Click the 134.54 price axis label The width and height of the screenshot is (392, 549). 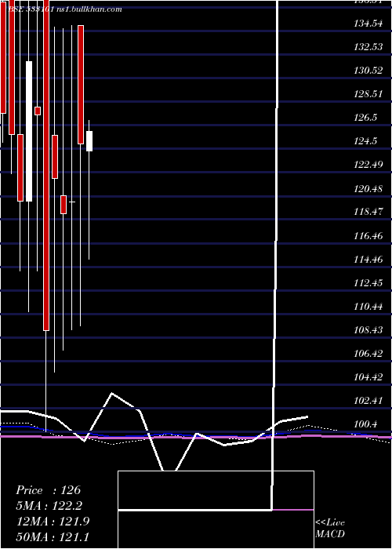(368, 24)
